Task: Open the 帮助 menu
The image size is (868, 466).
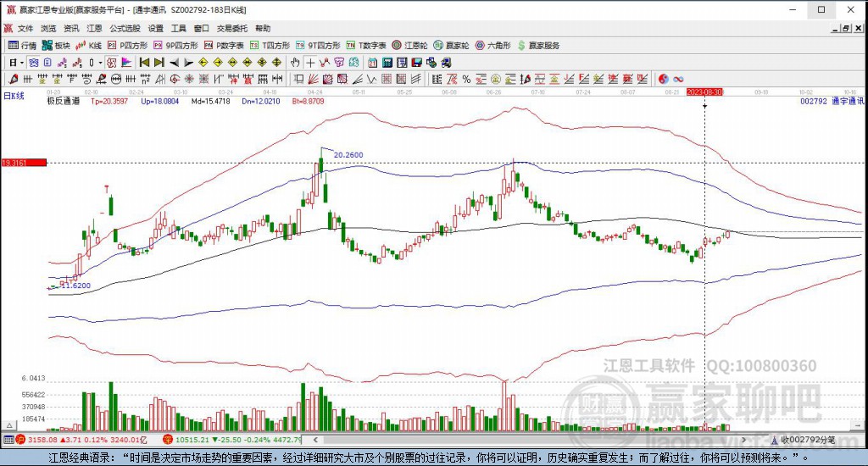Action: 263,28
